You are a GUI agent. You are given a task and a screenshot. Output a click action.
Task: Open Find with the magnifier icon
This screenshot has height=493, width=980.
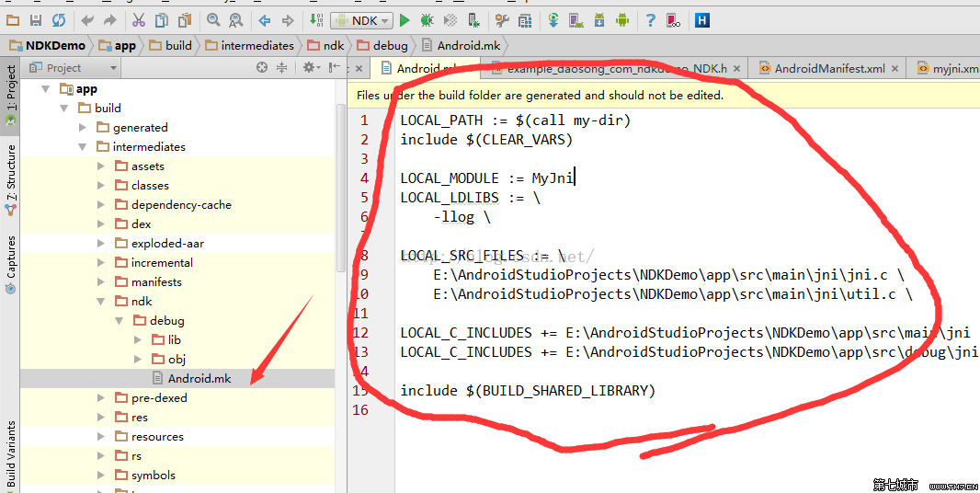pyautogui.click(x=213, y=20)
